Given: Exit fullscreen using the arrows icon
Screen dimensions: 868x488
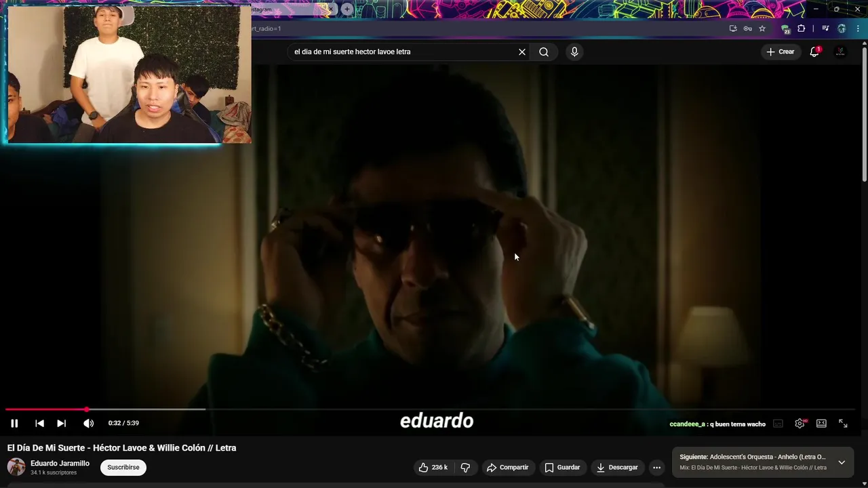Looking at the screenshot, I should click(843, 424).
